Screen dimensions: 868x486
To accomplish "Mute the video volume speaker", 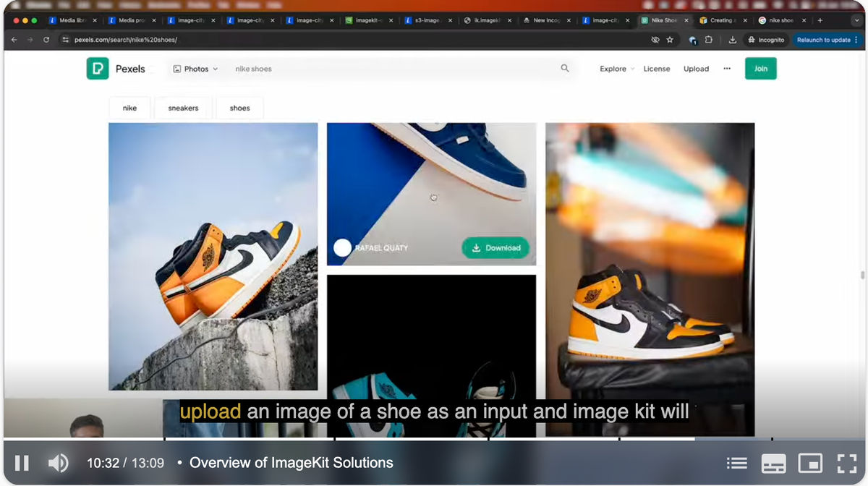I will coord(58,463).
